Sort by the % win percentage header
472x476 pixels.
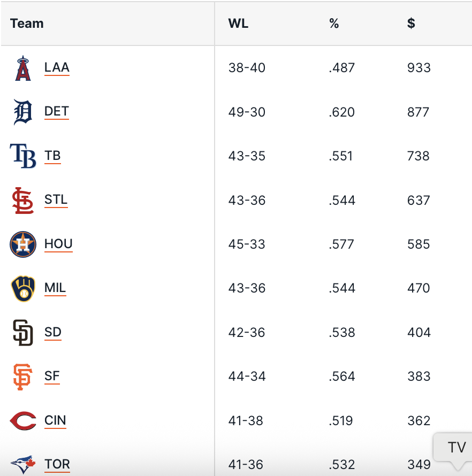pyautogui.click(x=334, y=24)
